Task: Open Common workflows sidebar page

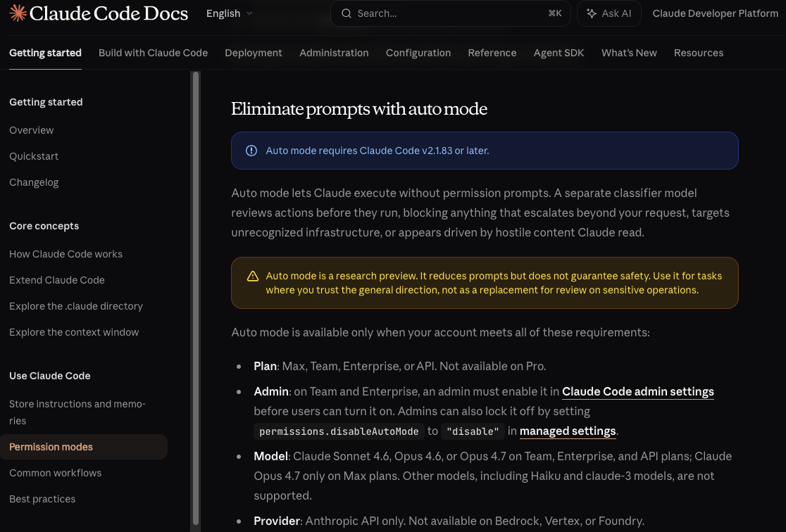Action: [55, 473]
